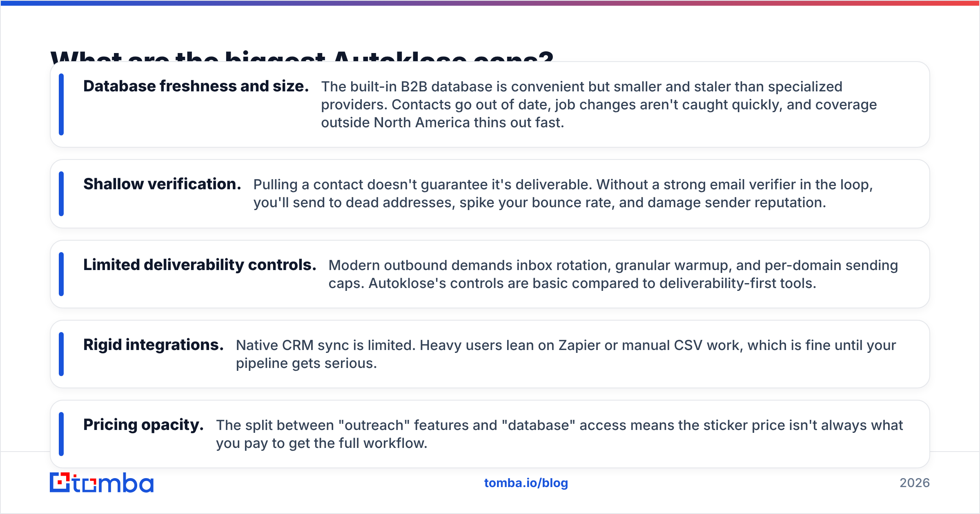Click the 'split between outreach' description text
The image size is (980, 514).
click(559, 434)
